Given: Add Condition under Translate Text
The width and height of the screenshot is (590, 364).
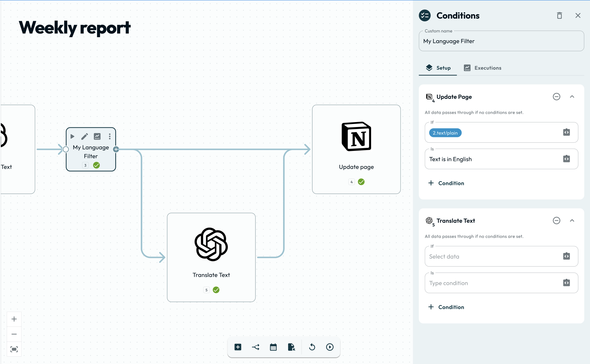Looking at the screenshot, I should point(446,307).
